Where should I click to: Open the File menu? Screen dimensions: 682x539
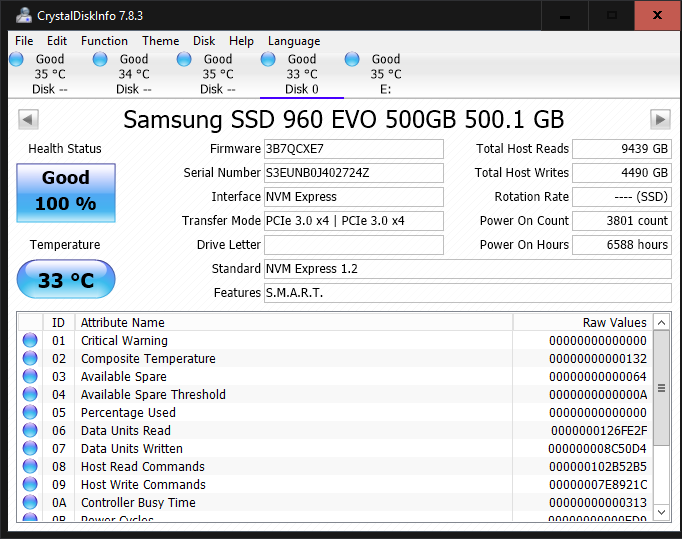click(24, 41)
